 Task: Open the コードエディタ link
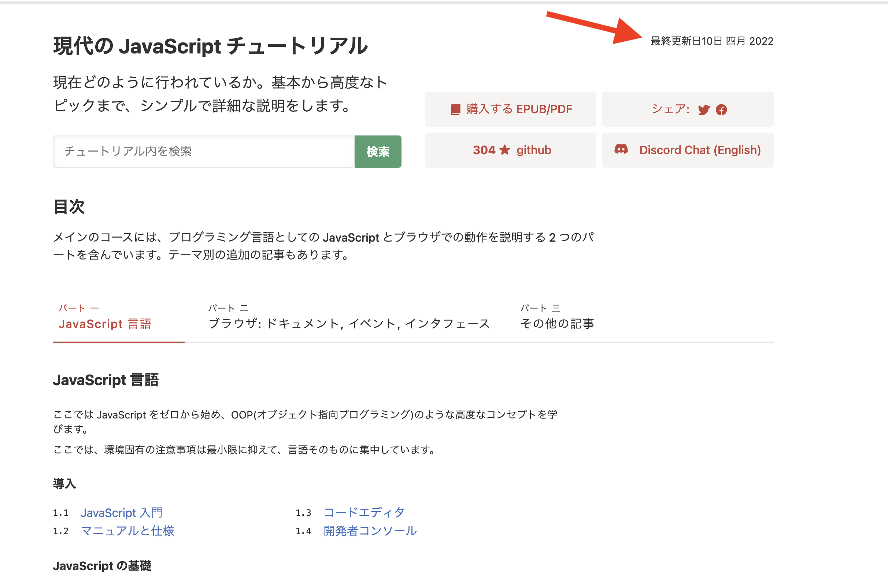tap(364, 513)
